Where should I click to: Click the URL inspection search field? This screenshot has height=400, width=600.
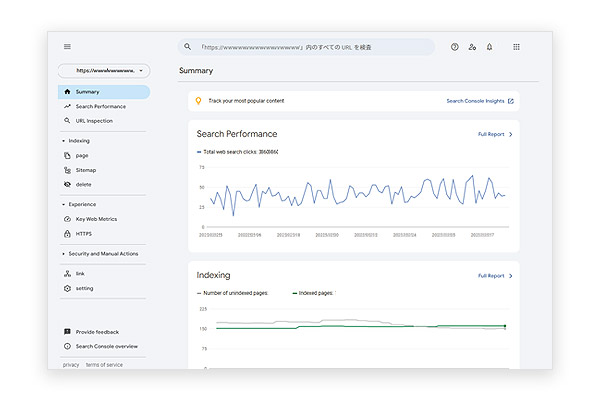[x=306, y=47]
